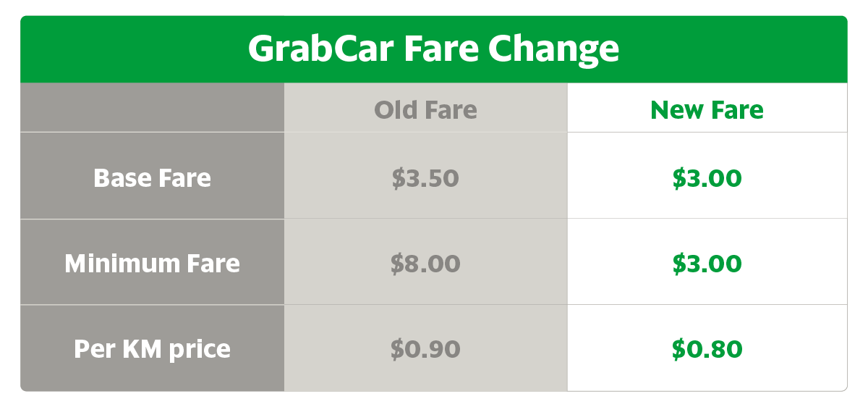The image size is (868, 407).
Task: Click the new per KM price $0.80
Action: 707,349
